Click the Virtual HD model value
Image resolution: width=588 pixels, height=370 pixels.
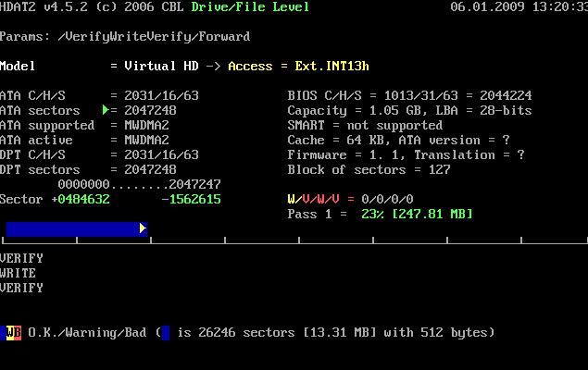(161, 67)
